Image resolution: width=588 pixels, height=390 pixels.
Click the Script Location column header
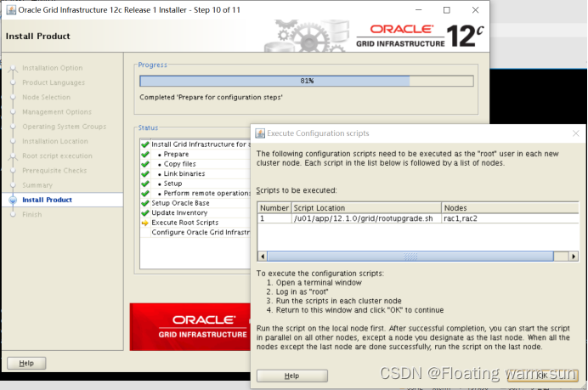coord(366,208)
